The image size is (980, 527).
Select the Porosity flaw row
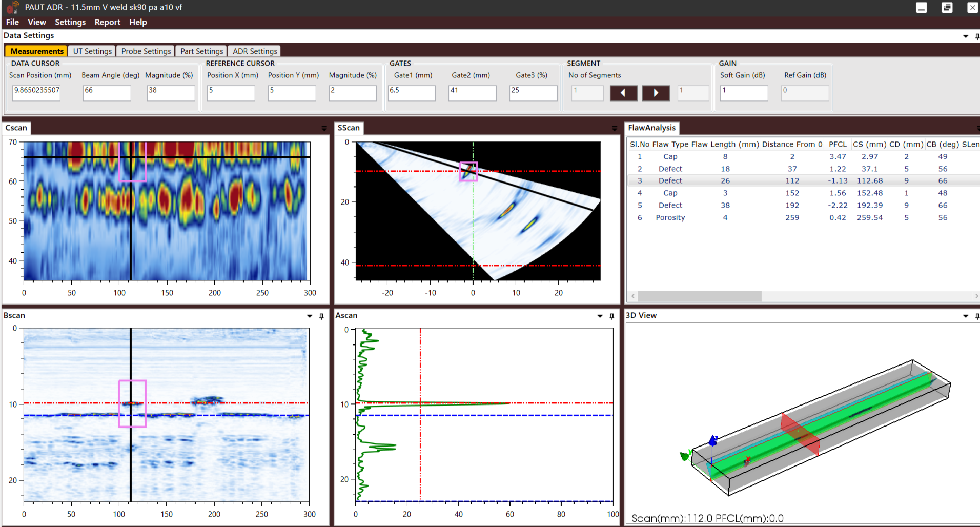point(804,217)
